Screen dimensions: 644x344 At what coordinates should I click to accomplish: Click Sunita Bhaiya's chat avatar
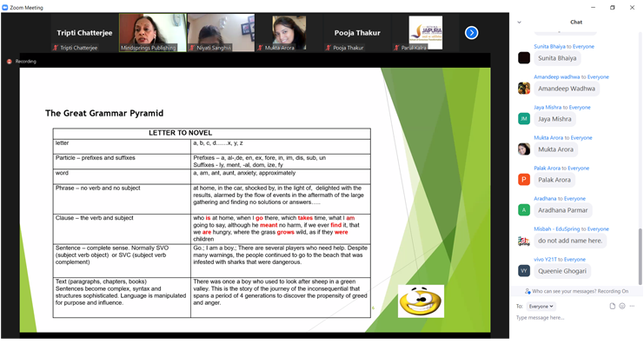(x=524, y=58)
